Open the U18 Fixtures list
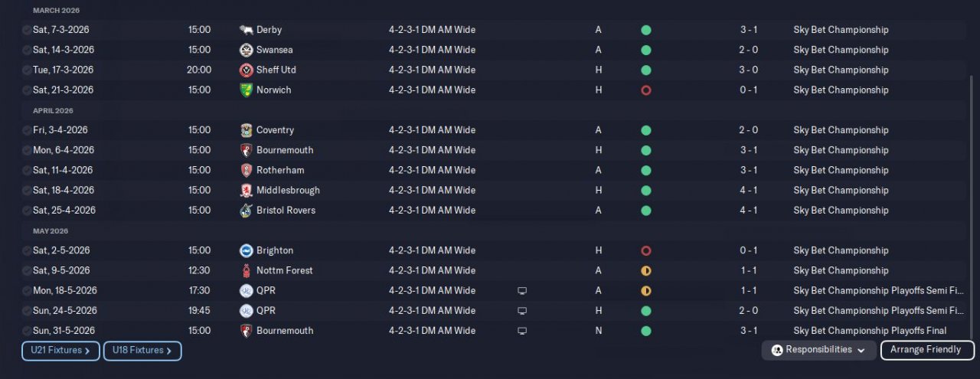 pos(142,351)
